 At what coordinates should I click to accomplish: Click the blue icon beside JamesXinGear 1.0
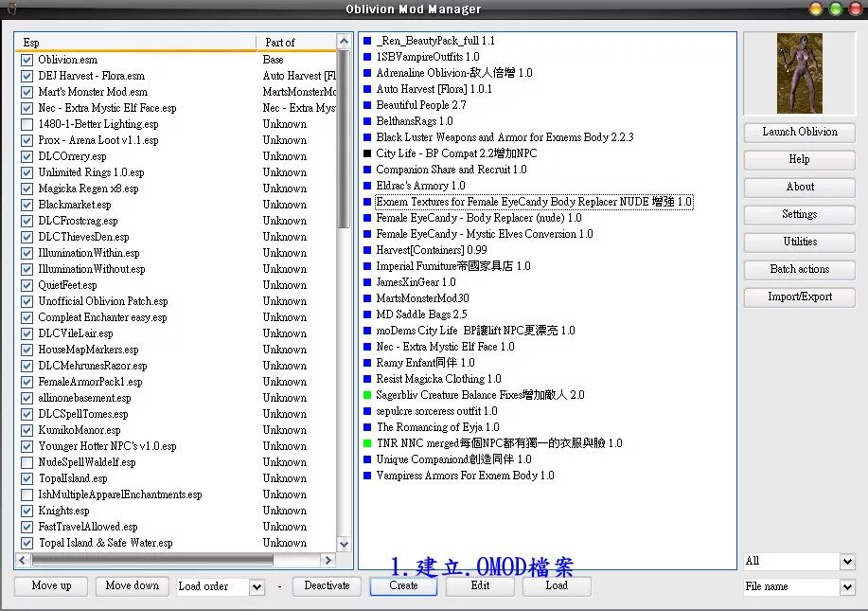coord(367,282)
